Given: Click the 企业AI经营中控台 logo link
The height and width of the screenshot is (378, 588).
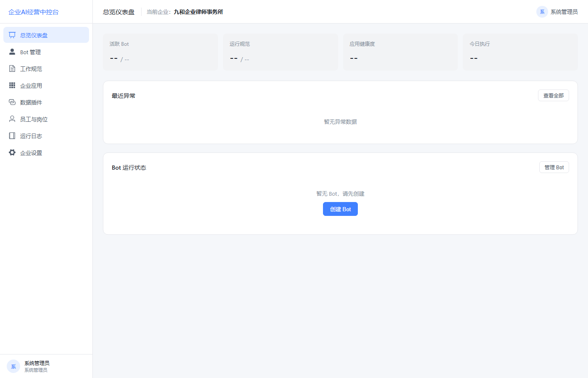Looking at the screenshot, I should click(34, 12).
